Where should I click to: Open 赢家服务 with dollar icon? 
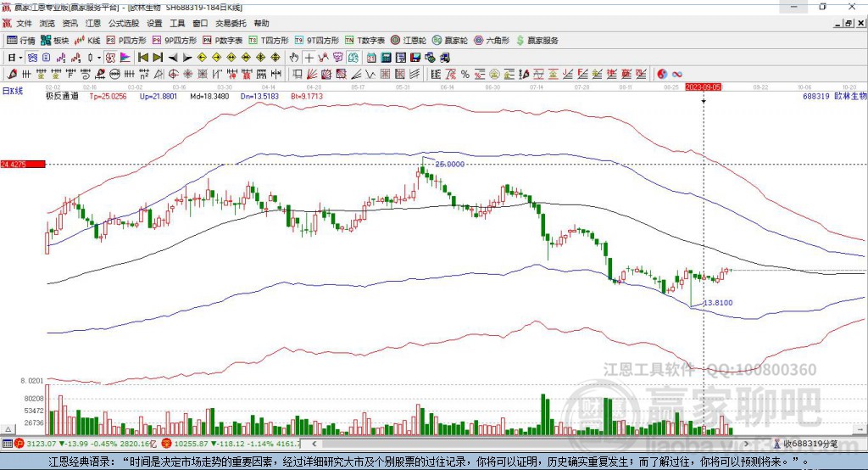537,41
